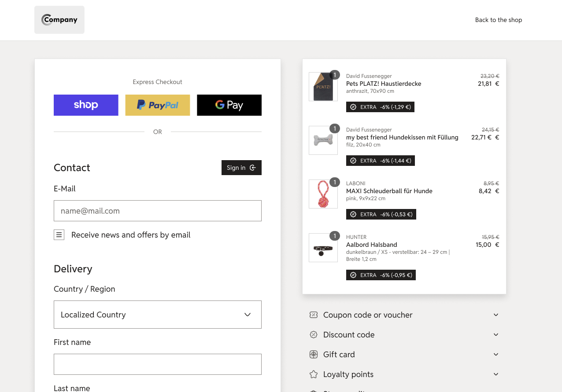Viewport: 562px width, 392px height.
Task: Click the Discount code percent icon
Action: click(314, 335)
